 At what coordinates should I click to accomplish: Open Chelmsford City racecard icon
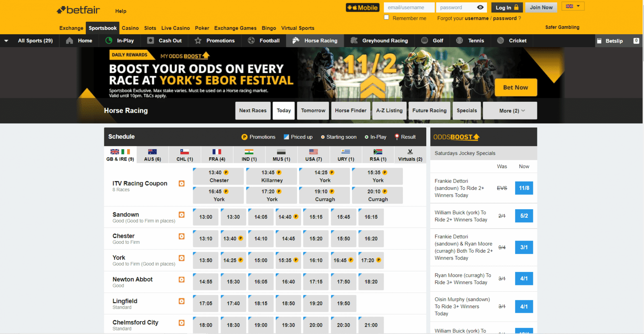click(182, 323)
